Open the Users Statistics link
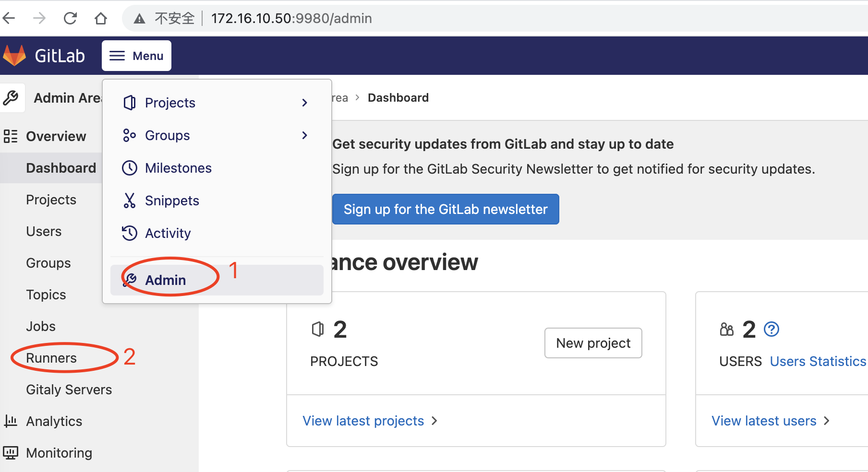The width and height of the screenshot is (868, 472). click(817, 361)
